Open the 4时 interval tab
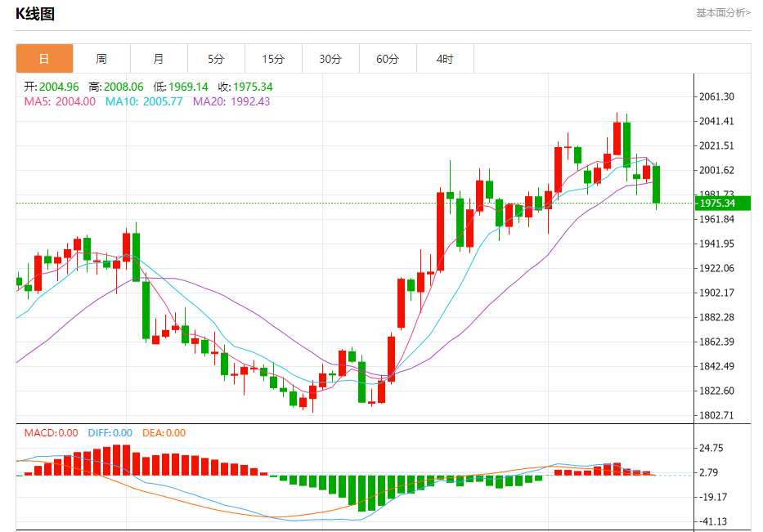Image resolution: width=763 pixels, height=532 pixels. pyautogui.click(x=445, y=59)
